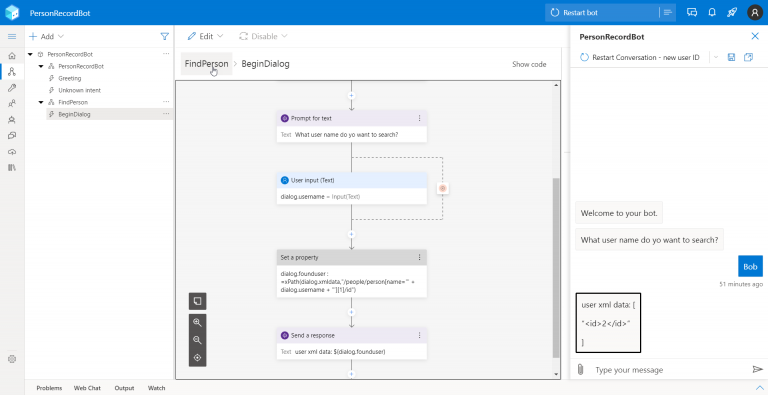Select the BeginDialog trigger in tree

tap(74, 114)
